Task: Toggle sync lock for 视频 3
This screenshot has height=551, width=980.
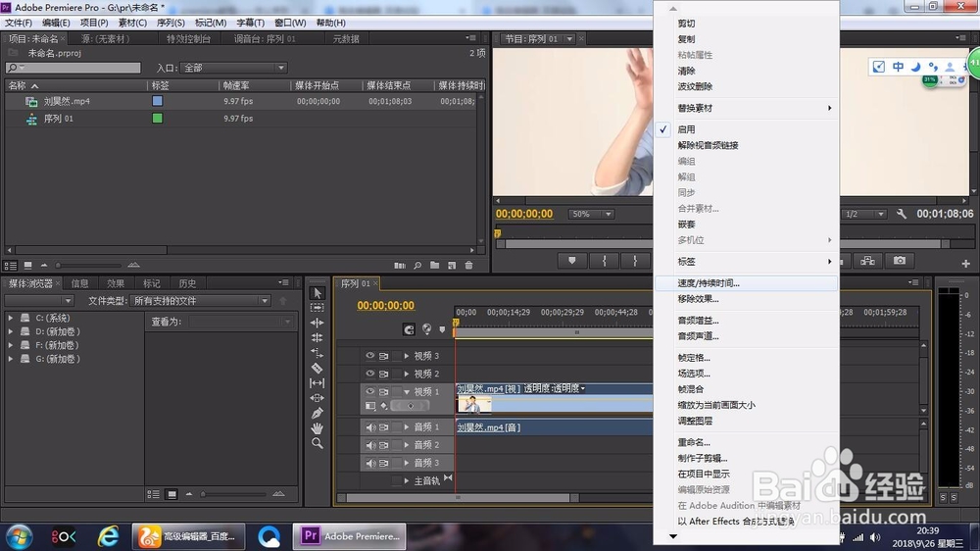Action: click(x=384, y=356)
